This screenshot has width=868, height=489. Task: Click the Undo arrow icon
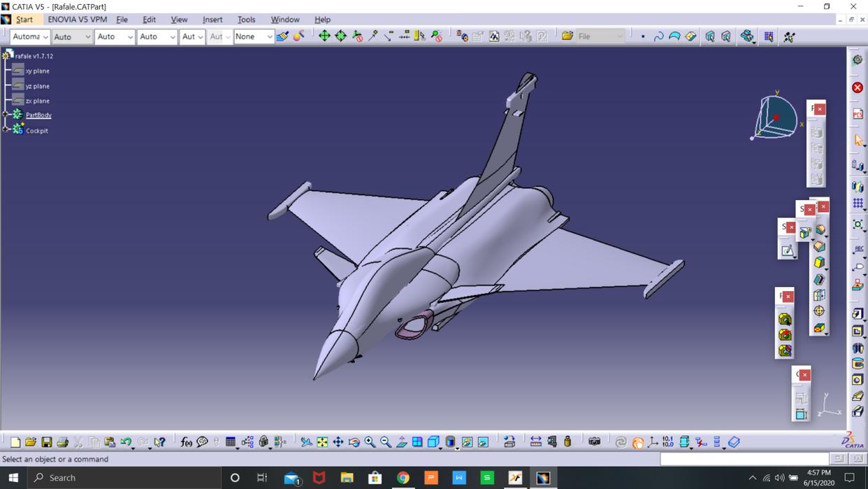[x=126, y=442]
